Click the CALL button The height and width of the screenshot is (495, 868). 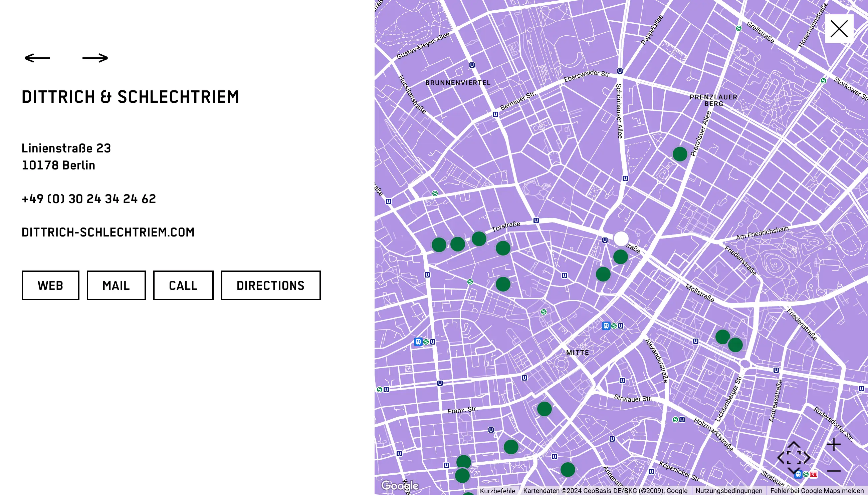[183, 285]
